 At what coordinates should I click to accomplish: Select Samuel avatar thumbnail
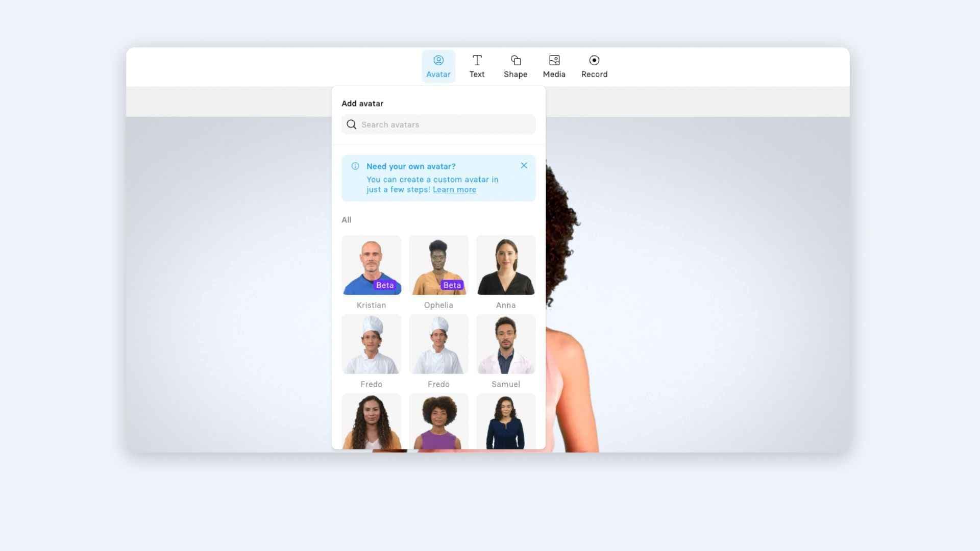pos(505,344)
